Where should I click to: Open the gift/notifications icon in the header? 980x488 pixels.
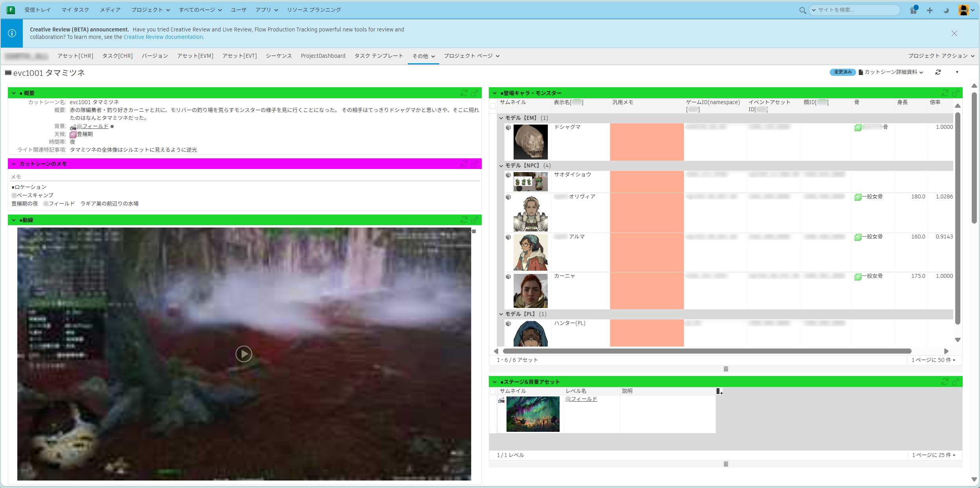(x=913, y=10)
